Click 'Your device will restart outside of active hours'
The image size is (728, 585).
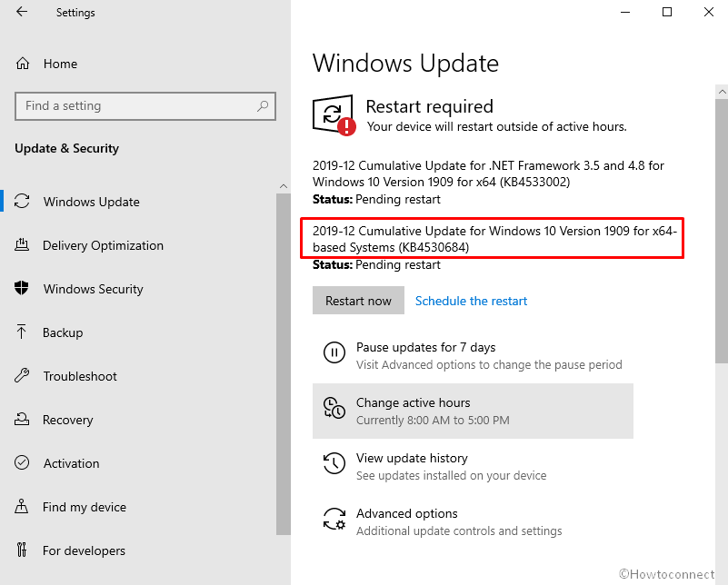coord(496,126)
